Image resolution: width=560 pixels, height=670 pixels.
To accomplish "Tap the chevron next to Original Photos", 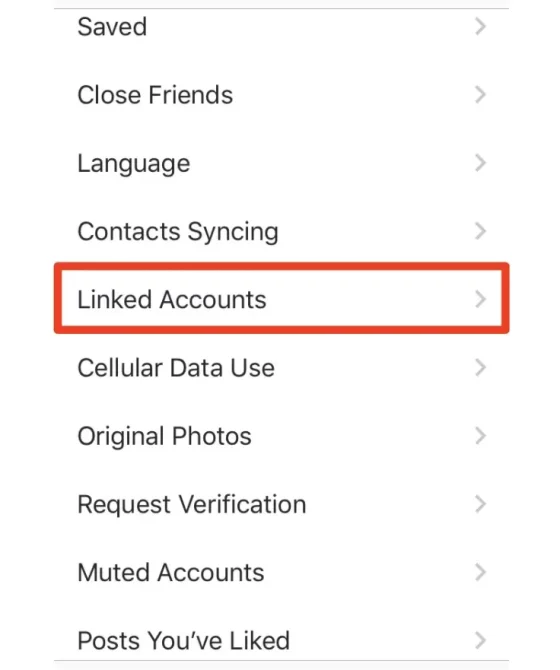I will click(481, 436).
